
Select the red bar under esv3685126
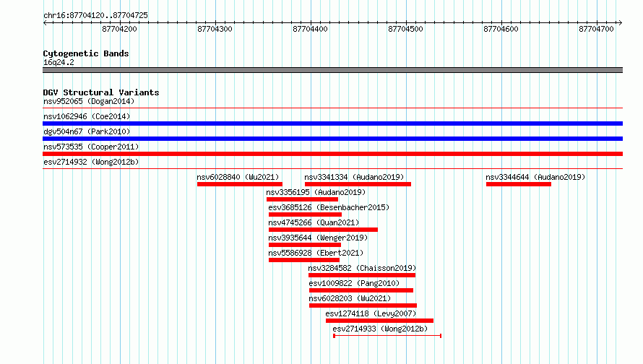(x=305, y=214)
